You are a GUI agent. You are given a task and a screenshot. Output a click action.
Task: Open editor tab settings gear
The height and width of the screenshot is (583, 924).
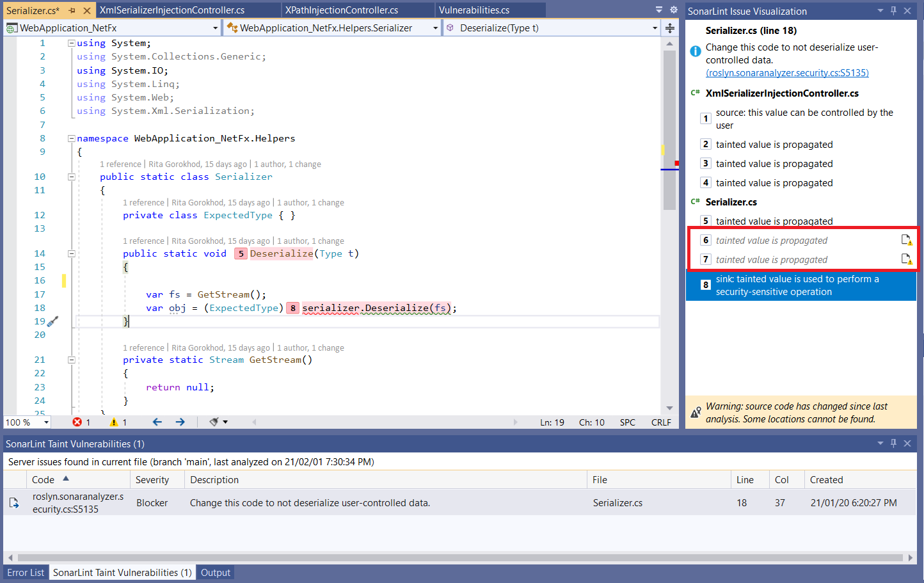673,10
